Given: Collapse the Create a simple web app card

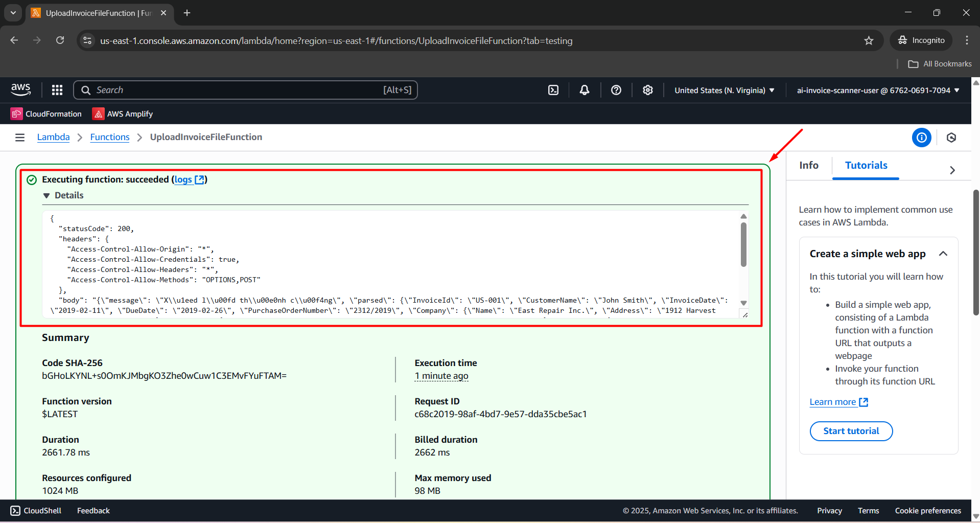Looking at the screenshot, I should point(943,254).
